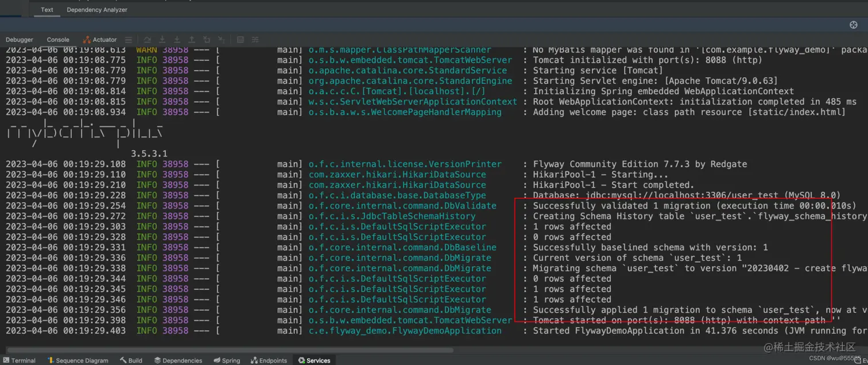The image size is (868, 365).
Task: Click the o.f.c.i.database.base.DatabaseType logger name
Action: click(x=397, y=195)
